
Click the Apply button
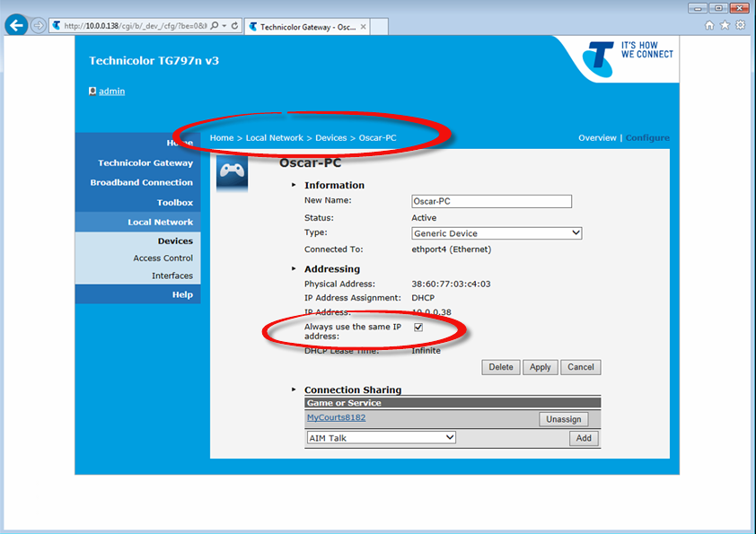[540, 367]
